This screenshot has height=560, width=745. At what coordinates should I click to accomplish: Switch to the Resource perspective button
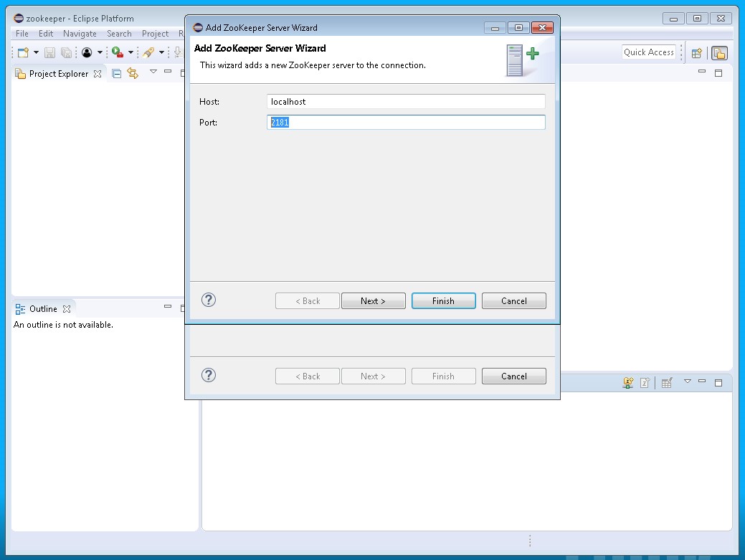pyautogui.click(x=719, y=53)
